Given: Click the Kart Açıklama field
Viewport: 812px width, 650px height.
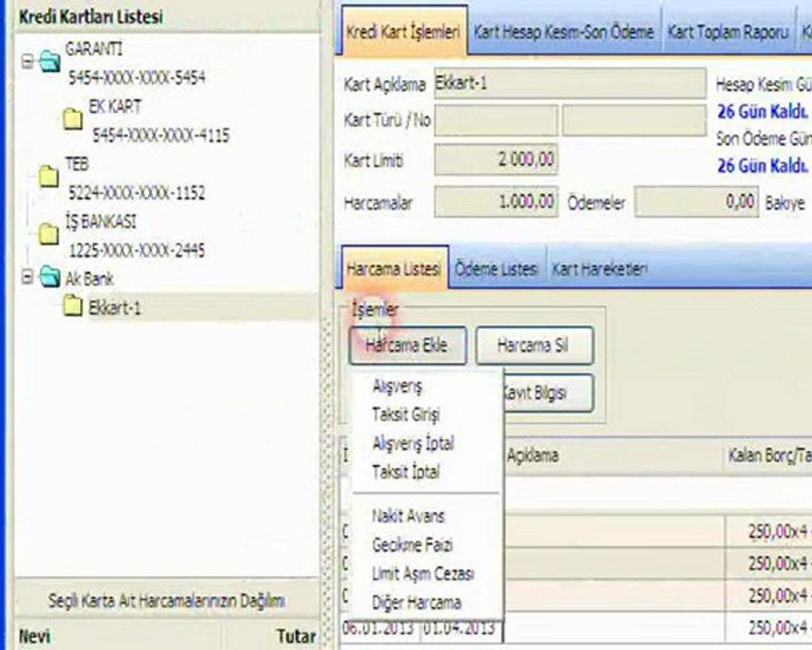Looking at the screenshot, I should pos(570,83).
